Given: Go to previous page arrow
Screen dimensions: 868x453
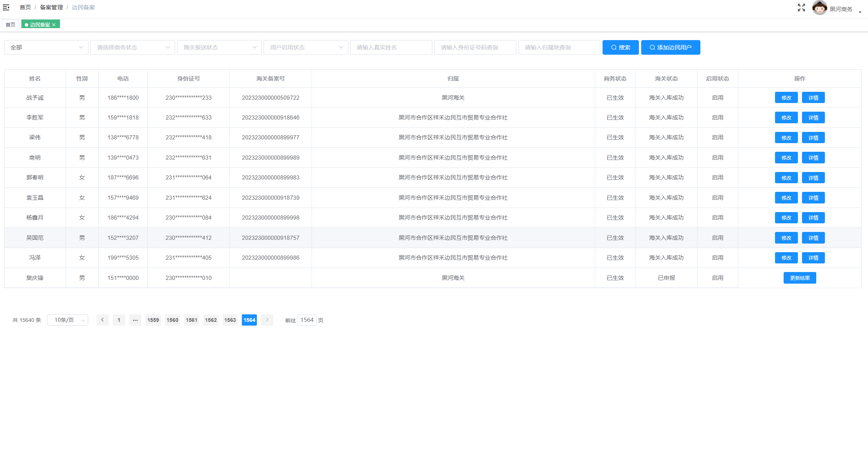Looking at the screenshot, I should (x=102, y=320).
